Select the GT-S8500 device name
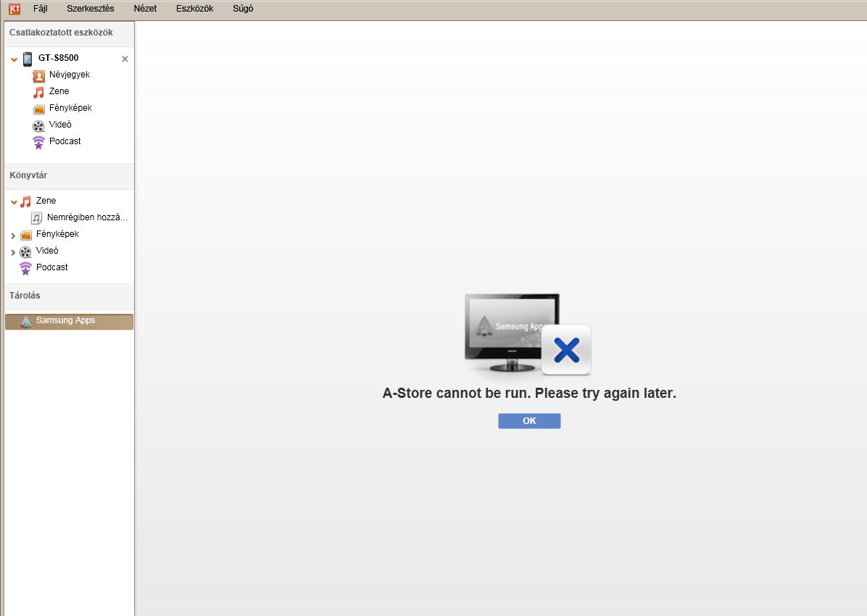Viewport: 867px width, 616px height. [59, 58]
